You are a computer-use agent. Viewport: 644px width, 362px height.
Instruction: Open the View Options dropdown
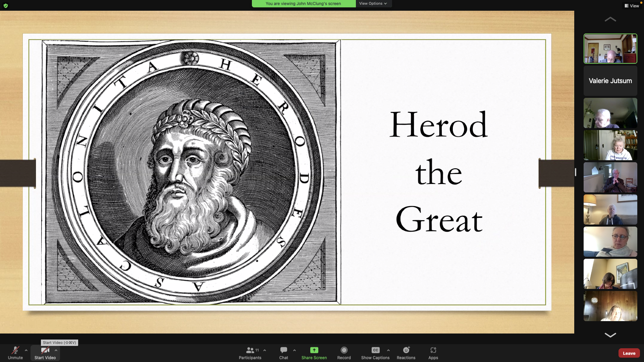pyautogui.click(x=373, y=3)
